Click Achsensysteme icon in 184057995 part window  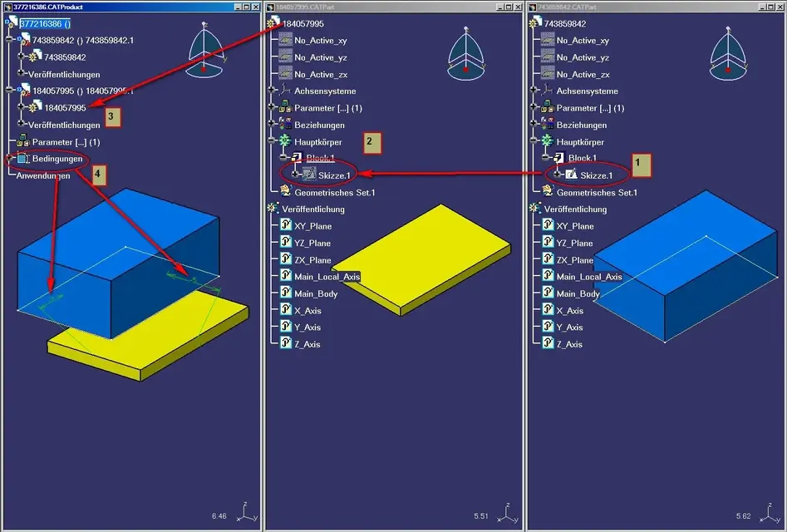tap(285, 91)
